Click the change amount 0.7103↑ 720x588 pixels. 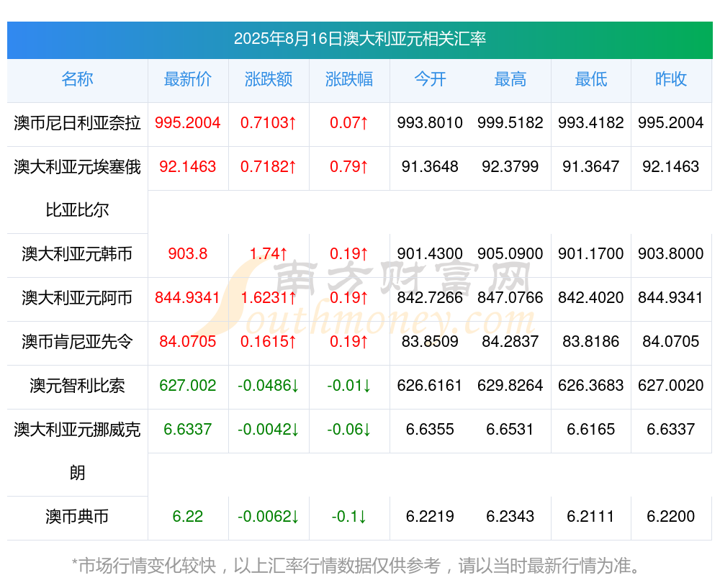coord(269,123)
